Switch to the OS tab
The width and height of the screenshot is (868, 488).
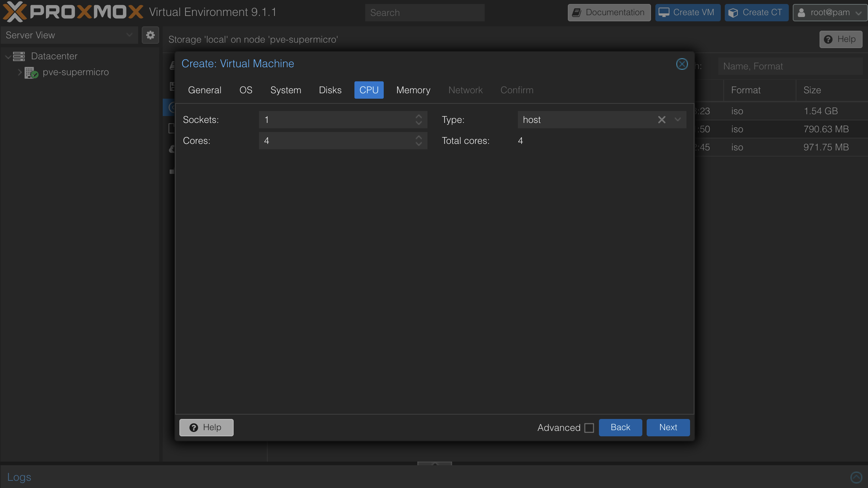(246, 90)
